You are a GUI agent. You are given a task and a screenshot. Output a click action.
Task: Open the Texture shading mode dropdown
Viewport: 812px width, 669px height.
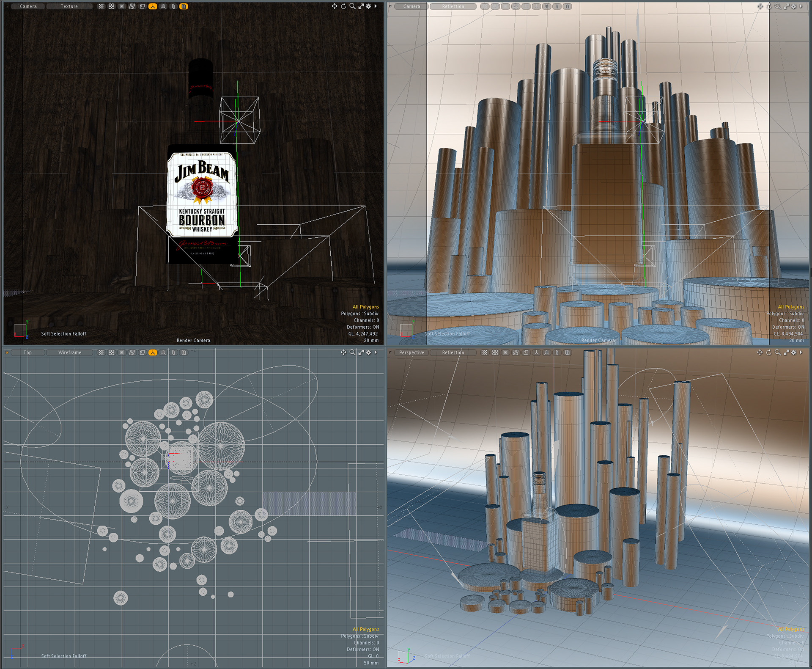coord(69,6)
